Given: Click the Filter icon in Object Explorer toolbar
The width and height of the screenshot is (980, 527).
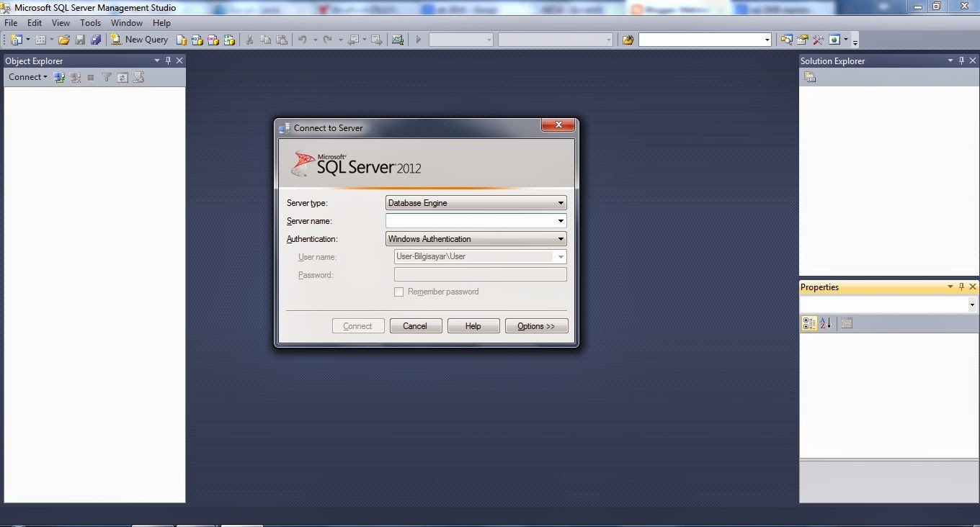Looking at the screenshot, I should click(x=106, y=77).
